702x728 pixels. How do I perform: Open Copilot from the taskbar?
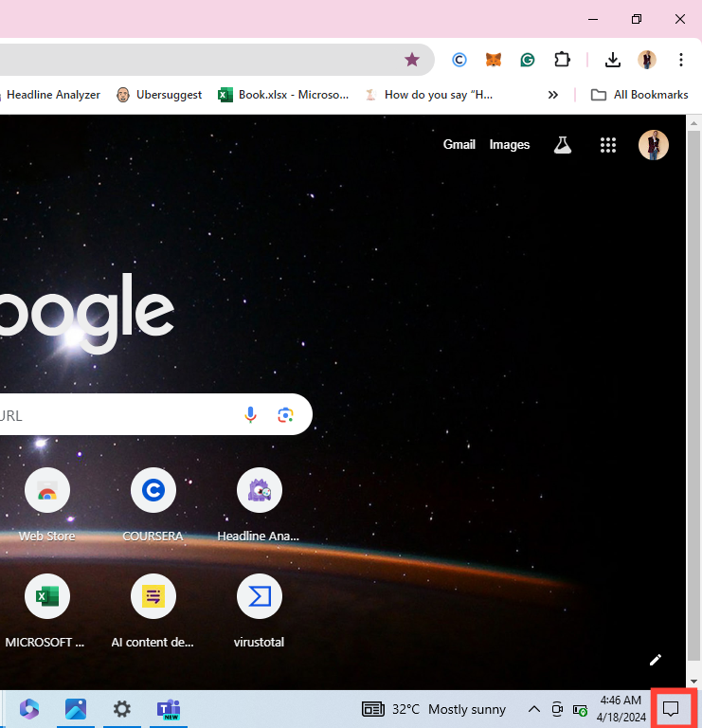coord(28,709)
